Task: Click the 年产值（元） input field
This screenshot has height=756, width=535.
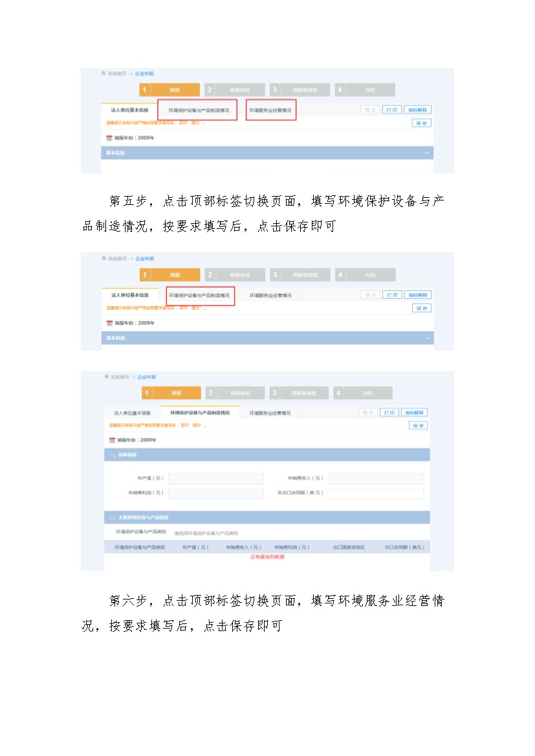Action: [x=215, y=479]
